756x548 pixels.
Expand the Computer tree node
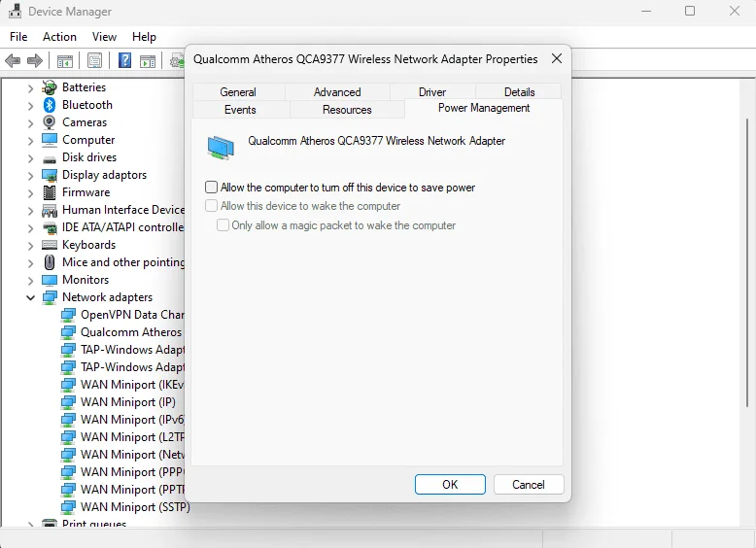[x=30, y=141]
